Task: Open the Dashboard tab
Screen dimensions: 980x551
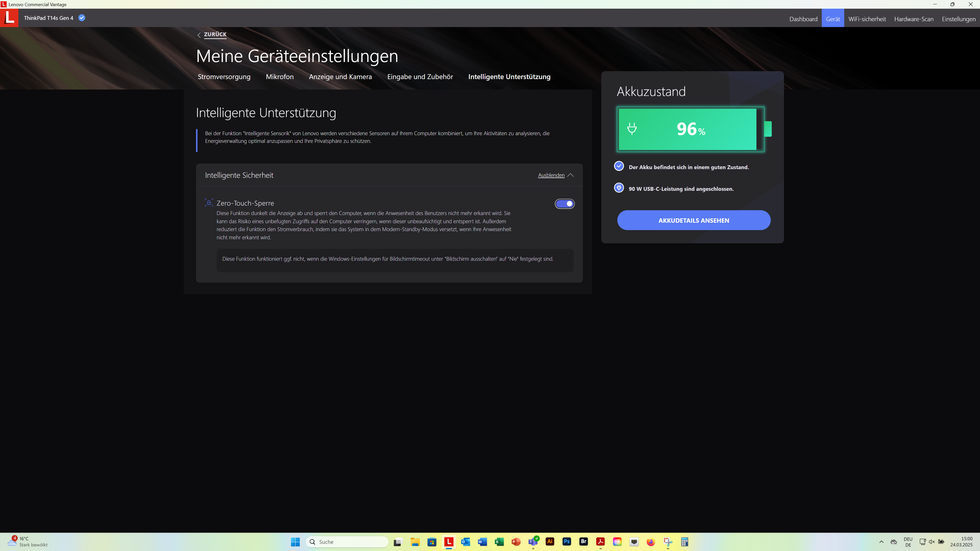Action: click(x=803, y=19)
